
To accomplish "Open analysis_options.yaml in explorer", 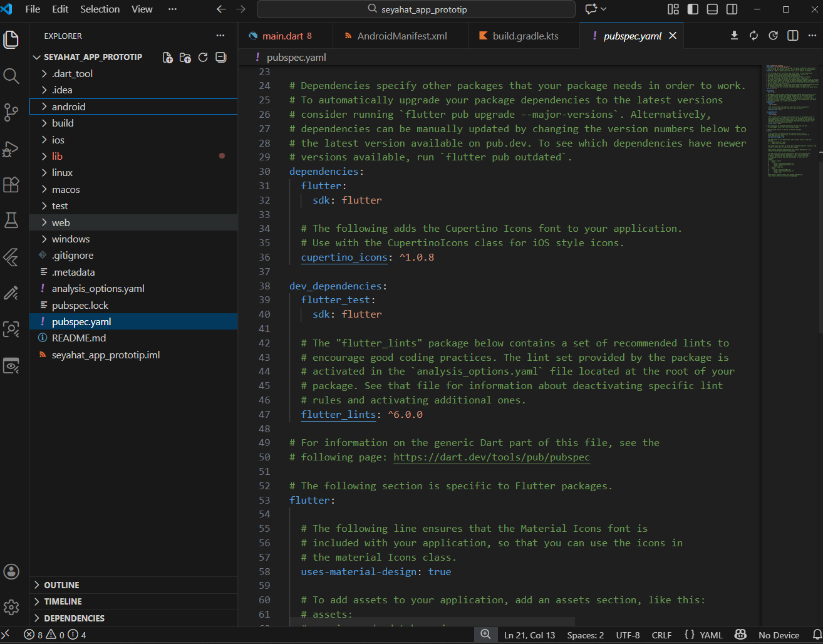I will pyautogui.click(x=133, y=288).
